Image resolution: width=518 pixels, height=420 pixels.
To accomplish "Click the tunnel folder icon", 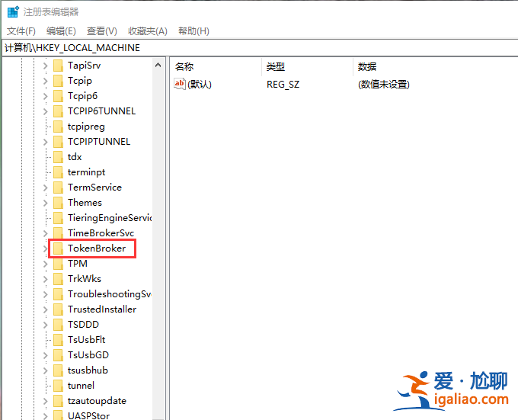I will pos(58,386).
